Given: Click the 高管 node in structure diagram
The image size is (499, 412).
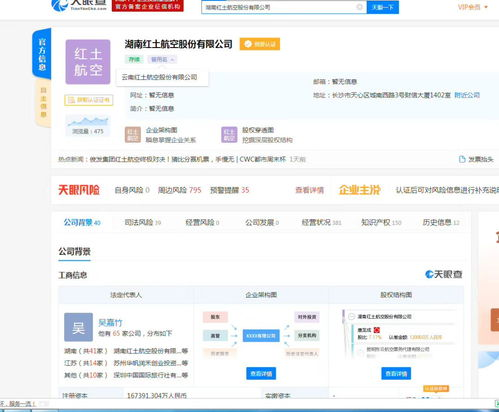Looking at the screenshot, I should click(215, 336).
